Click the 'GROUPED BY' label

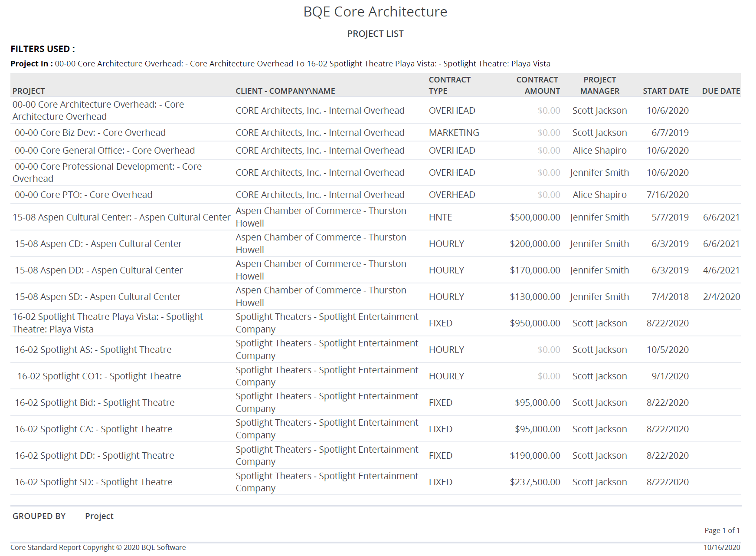tap(39, 516)
